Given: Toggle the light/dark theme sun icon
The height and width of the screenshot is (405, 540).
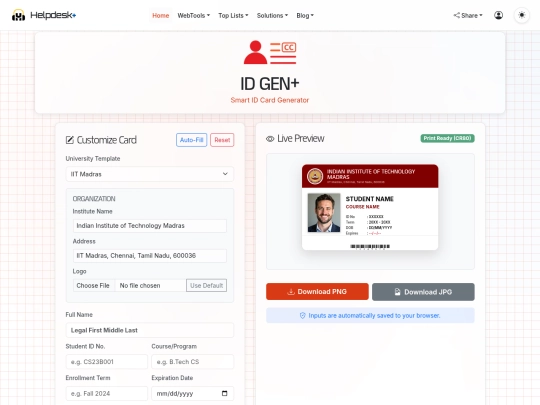Looking at the screenshot, I should (522, 15).
